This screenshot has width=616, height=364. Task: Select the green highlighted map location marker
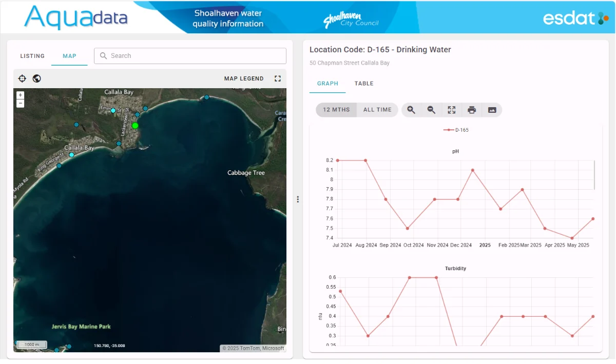[x=135, y=126]
